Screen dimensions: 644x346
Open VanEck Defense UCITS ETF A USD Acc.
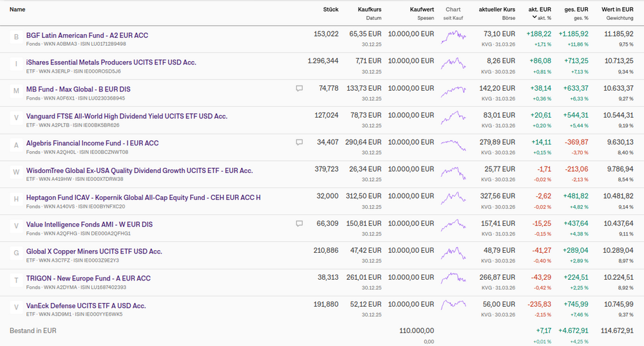(86, 306)
